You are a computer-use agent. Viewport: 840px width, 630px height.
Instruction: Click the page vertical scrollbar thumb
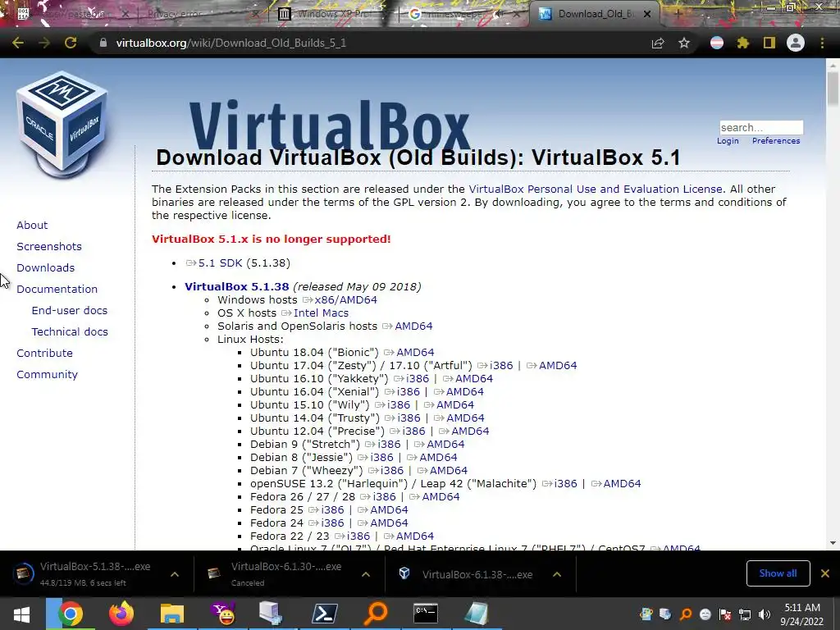click(x=833, y=89)
